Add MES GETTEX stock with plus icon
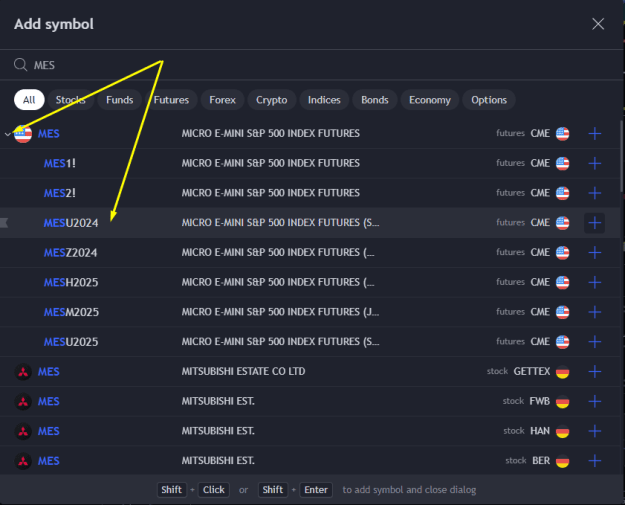Screen dimensions: 625x505 pos(595,371)
